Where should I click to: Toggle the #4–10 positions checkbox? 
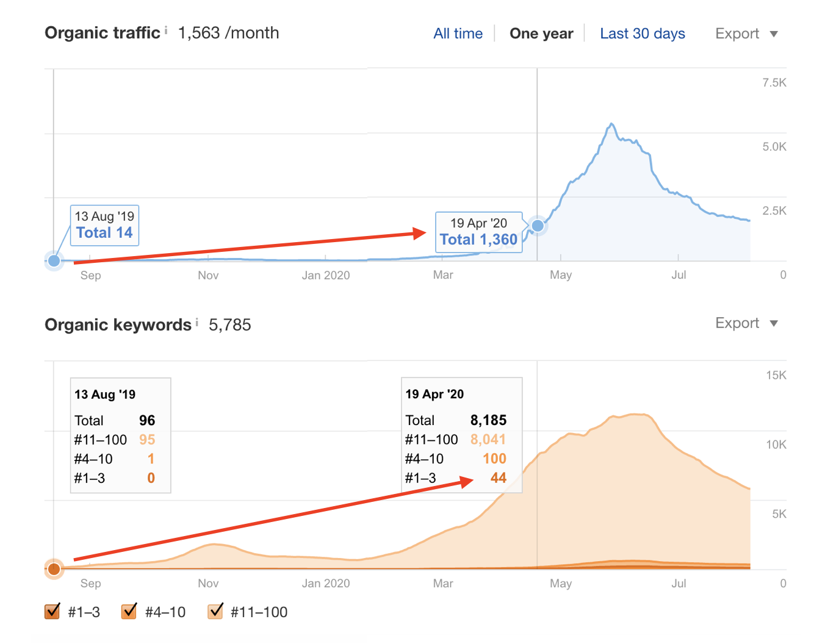129,611
